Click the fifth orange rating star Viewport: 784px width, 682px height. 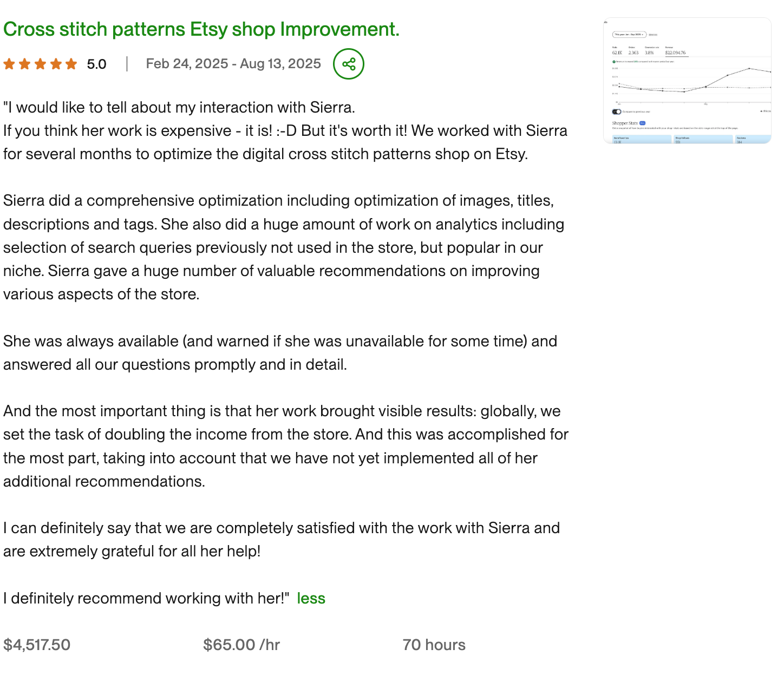[x=71, y=64]
